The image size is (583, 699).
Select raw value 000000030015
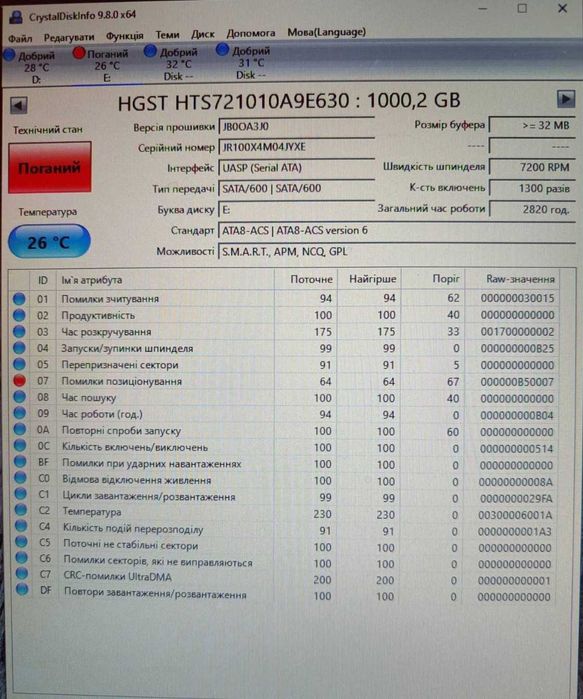pyautogui.click(x=517, y=298)
